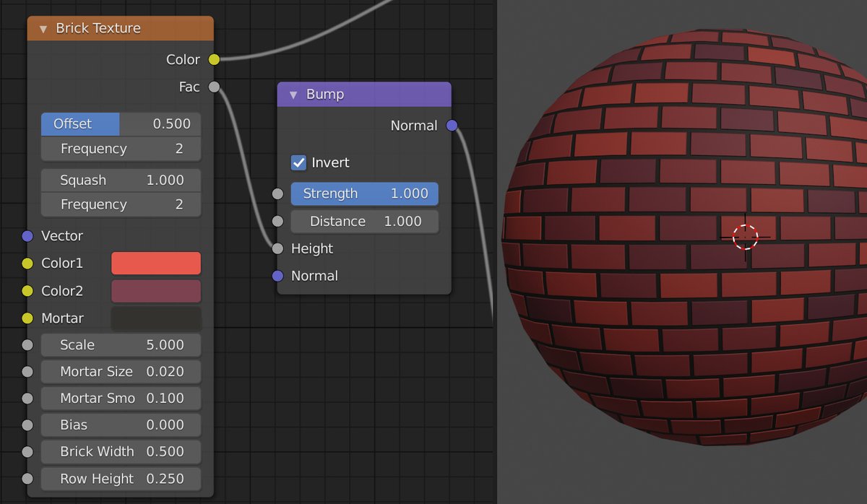Click the Mortar input socket

click(27, 318)
